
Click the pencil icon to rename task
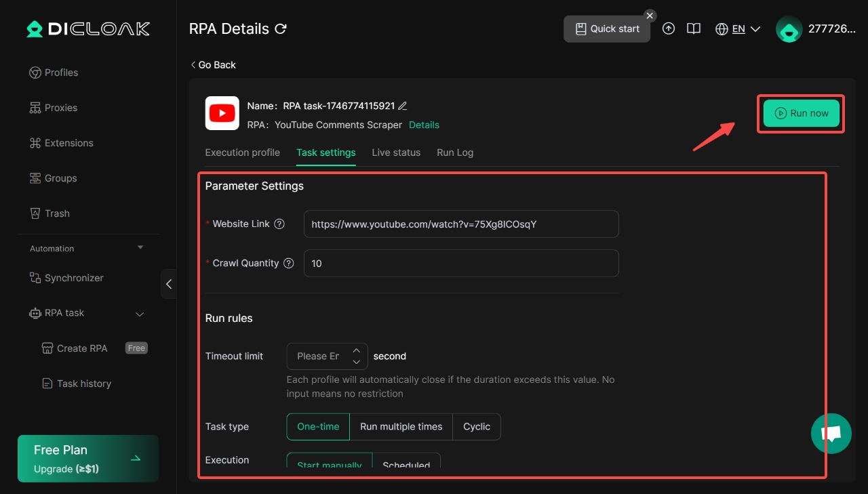[403, 106]
